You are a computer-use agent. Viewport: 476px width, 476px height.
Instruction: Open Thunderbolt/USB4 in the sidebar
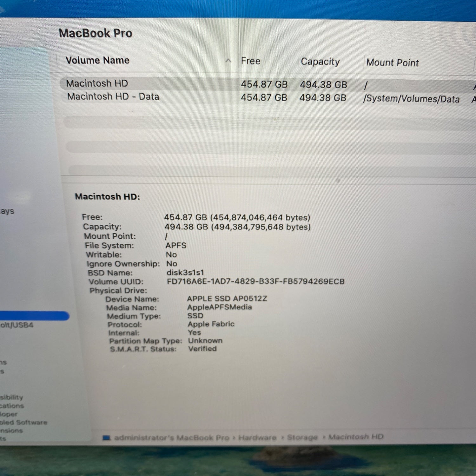[17, 325]
